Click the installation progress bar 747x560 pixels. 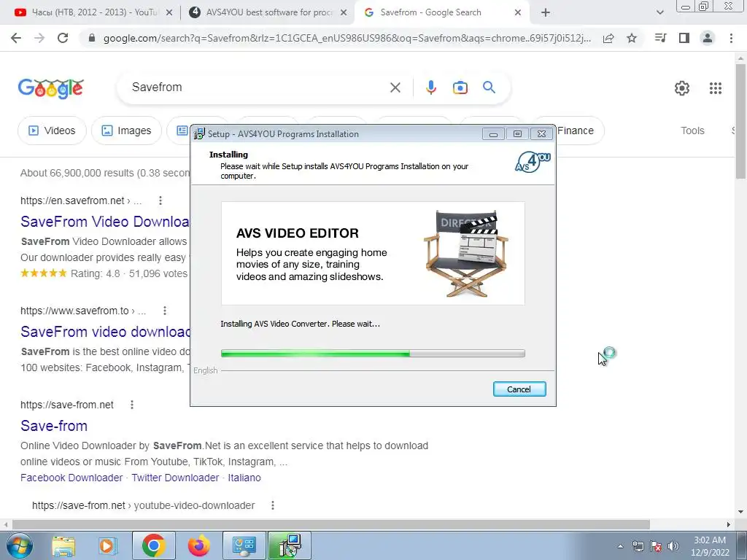[373, 354]
